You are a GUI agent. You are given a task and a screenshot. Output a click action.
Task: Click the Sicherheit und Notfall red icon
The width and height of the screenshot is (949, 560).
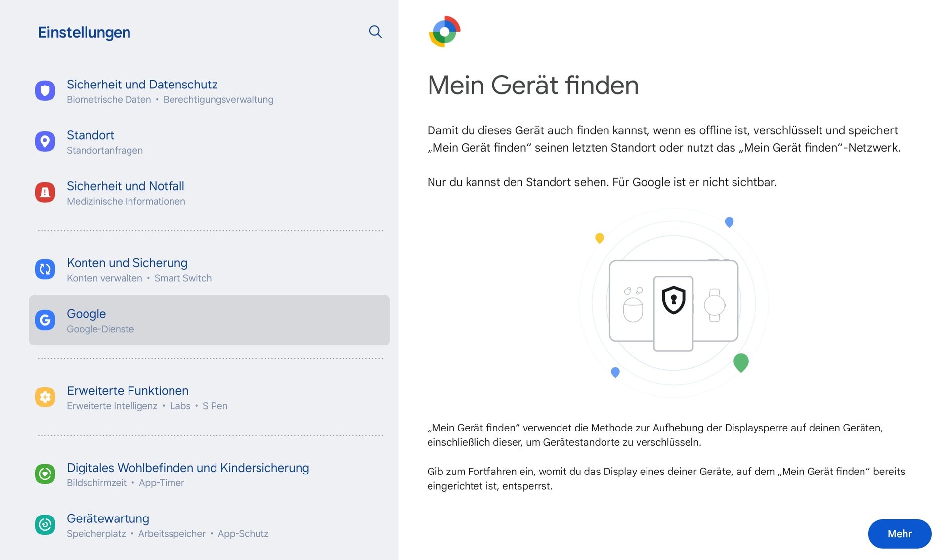click(x=45, y=192)
